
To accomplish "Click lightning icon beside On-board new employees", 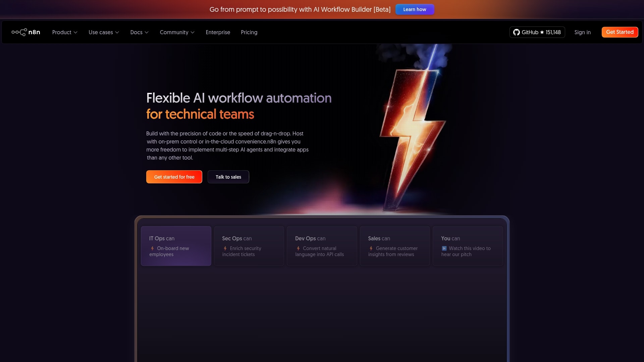I will click(152, 248).
